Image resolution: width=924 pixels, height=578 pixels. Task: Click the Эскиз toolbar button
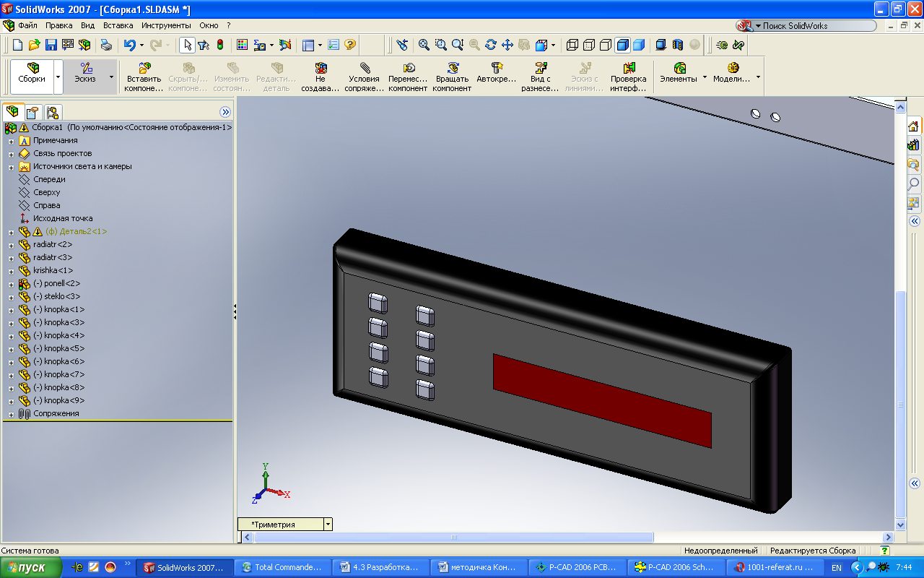pos(85,77)
